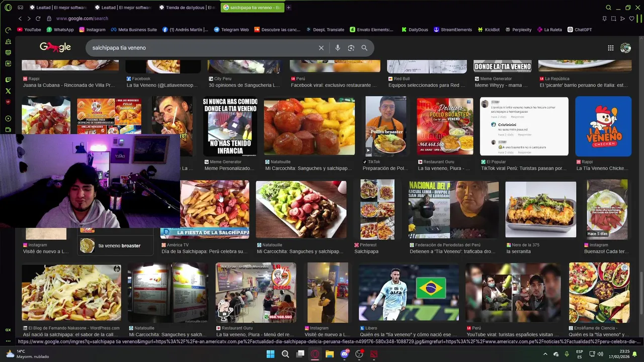Open the Perplexity bookmark
644x362 pixels.
click(x=518, y=30)
